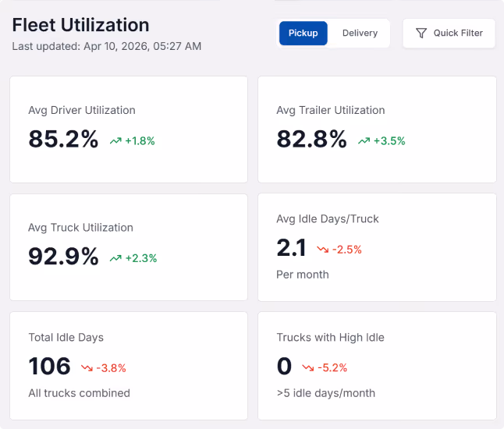Click the +2.3% change value

(x=140, y=258)
